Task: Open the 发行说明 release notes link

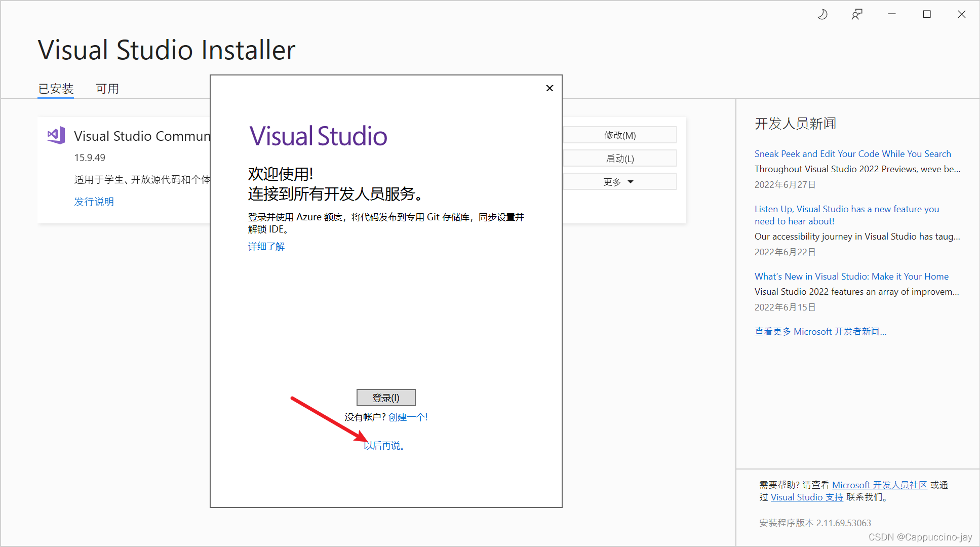Action: (x=94, y=202)
